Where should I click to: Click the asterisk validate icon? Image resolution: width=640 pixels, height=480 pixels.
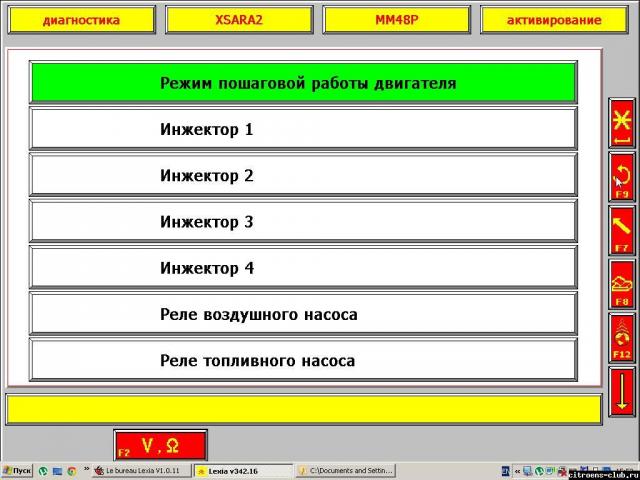[622, 123]
